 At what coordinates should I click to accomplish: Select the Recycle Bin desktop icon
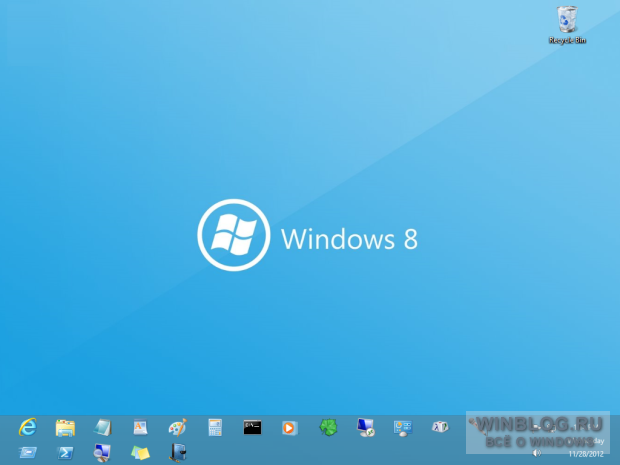point(567,25)
